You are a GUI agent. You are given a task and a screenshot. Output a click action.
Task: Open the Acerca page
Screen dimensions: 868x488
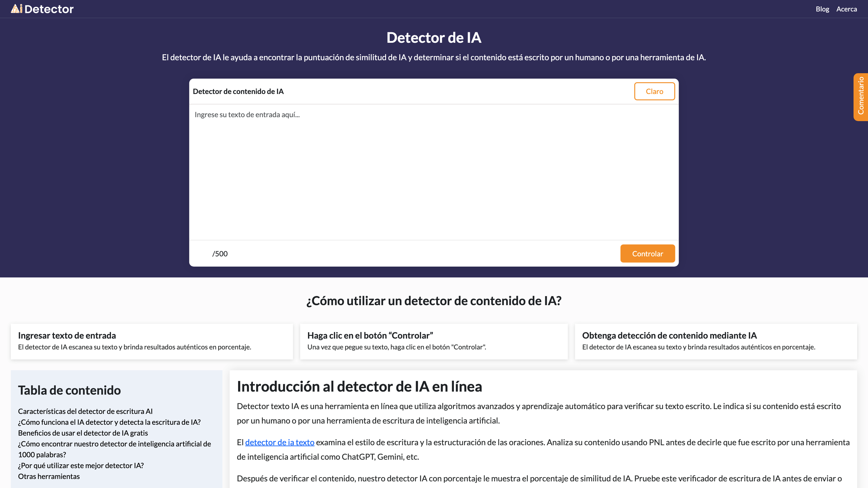(846, 9)
